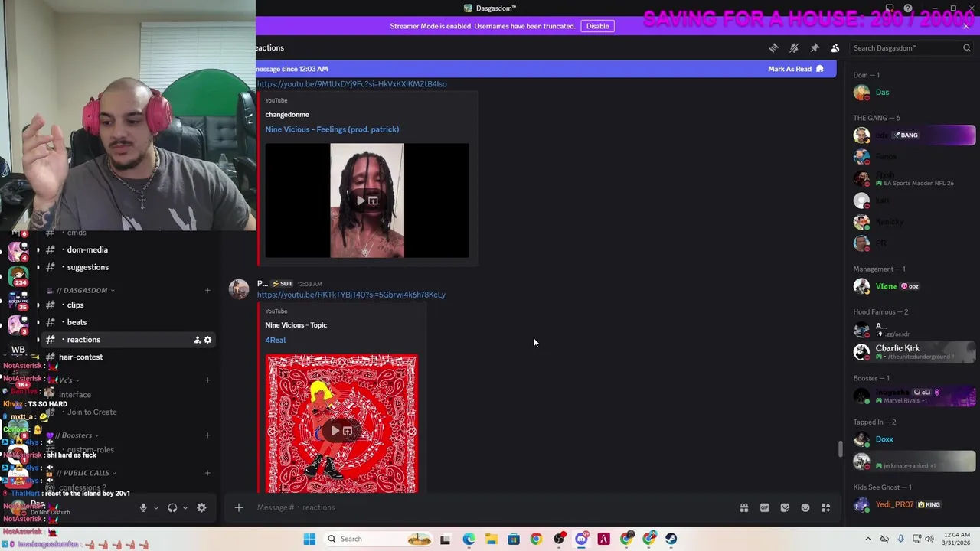Viewport: 980px width, 551px height.
Task: Open member Vlone in Management
Action: point(914,286)
